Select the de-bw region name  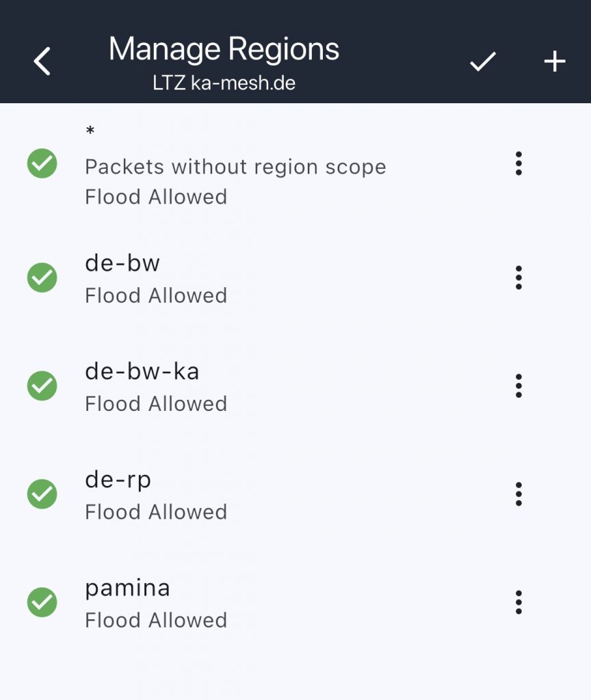coord(122,264)
